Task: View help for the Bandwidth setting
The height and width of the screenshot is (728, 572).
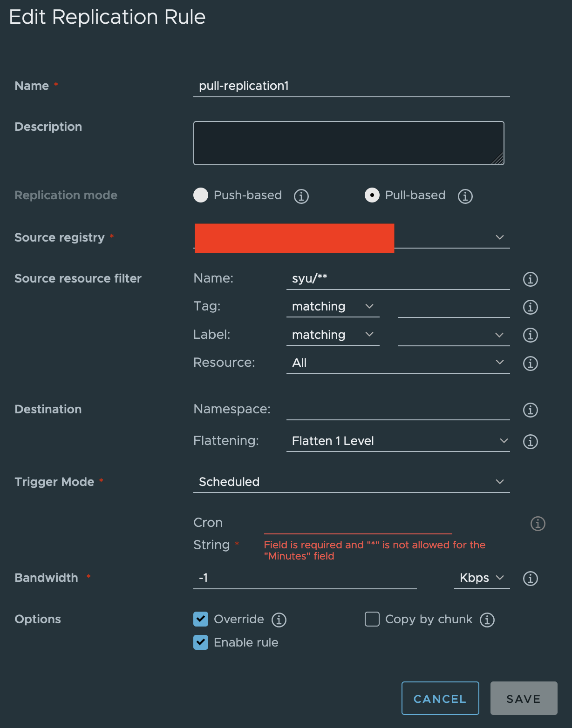Action: pos(530,579)
